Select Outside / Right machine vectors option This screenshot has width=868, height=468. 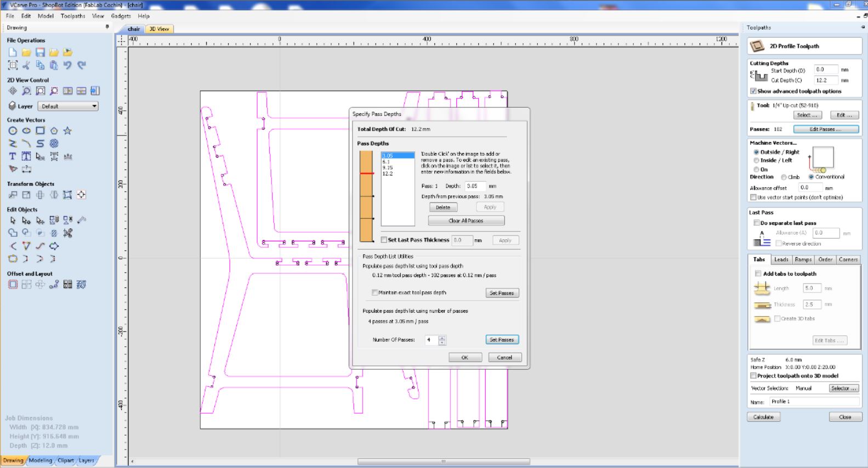point(756,152)
